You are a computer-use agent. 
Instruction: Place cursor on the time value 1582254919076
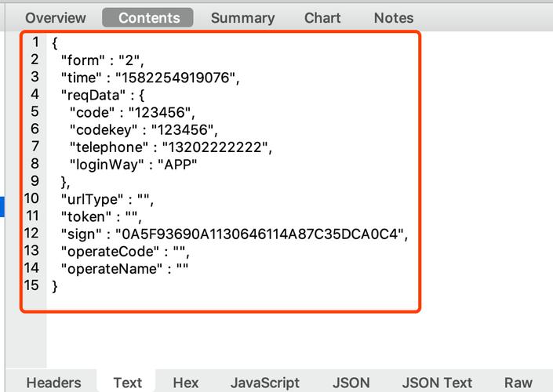176,77
